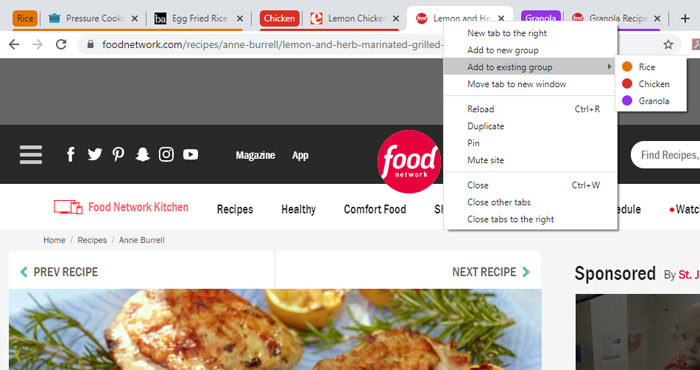Click the grilled chicken recipe photo
The height and width of the screenshot is (370, 700).
[x=275, y=329]
